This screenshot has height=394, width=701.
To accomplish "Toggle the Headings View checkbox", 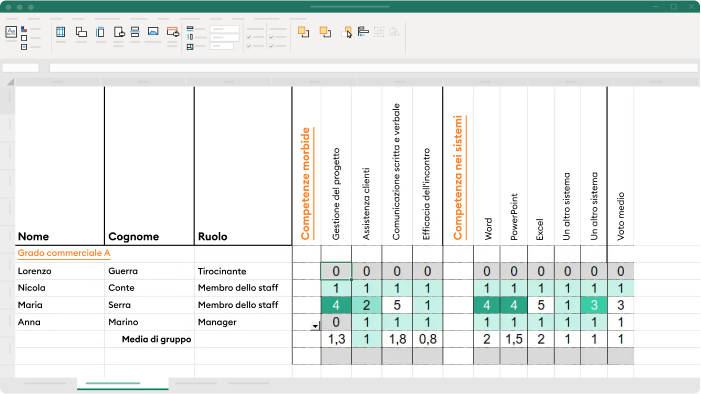I will coord(271,38).
